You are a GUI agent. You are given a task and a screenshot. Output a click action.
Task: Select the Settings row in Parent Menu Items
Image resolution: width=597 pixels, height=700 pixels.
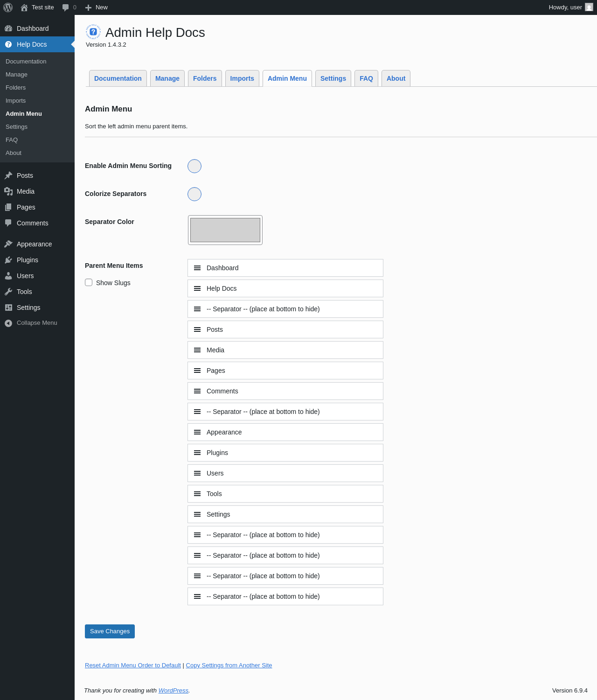click(285, 514)
